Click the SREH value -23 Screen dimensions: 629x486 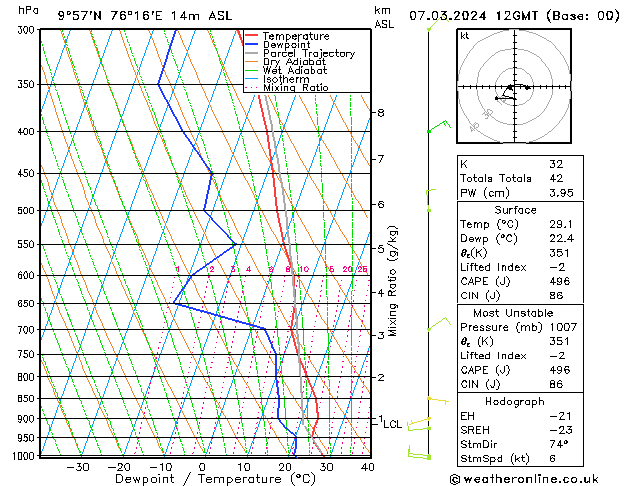click(x=561, y=430)
